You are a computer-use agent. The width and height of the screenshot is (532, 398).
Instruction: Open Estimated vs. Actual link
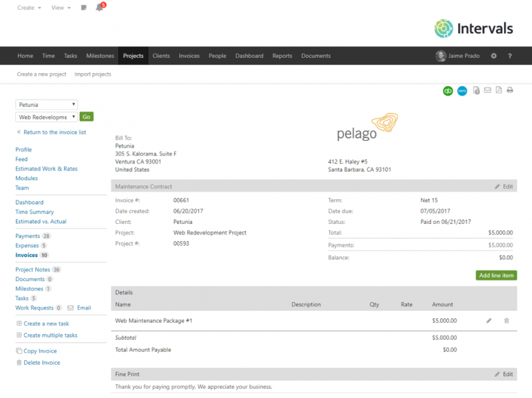[x=41, y=221]
